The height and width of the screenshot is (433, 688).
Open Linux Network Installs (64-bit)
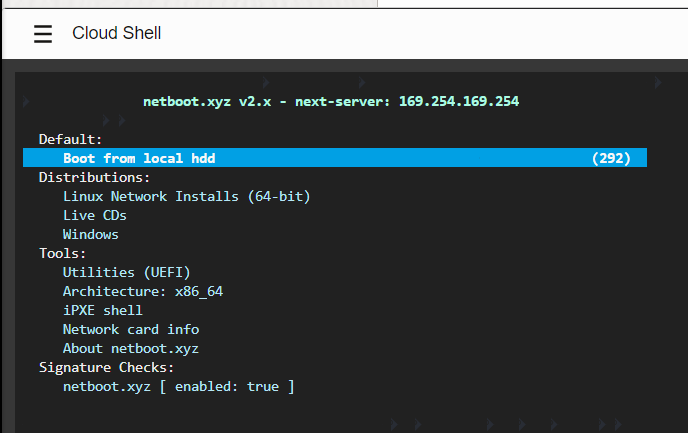186,196
